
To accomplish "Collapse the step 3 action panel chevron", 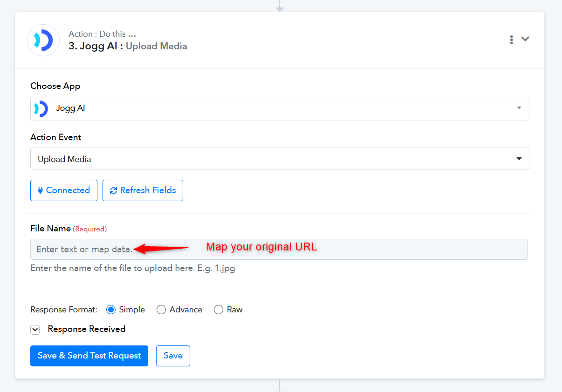I will click(525, 39).
